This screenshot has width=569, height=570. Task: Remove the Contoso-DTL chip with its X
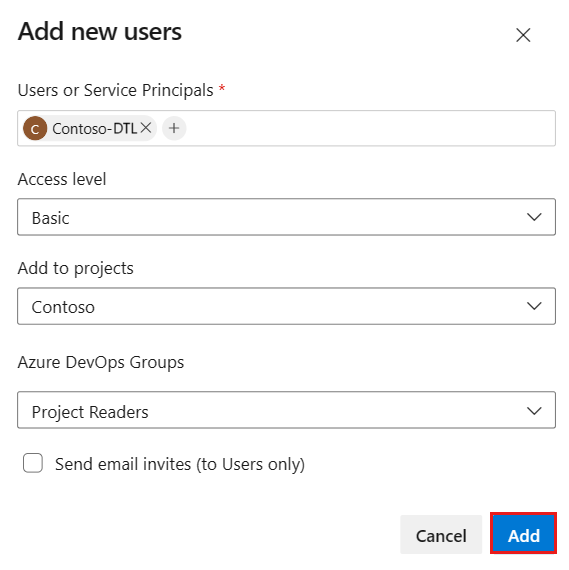[146, 128]
